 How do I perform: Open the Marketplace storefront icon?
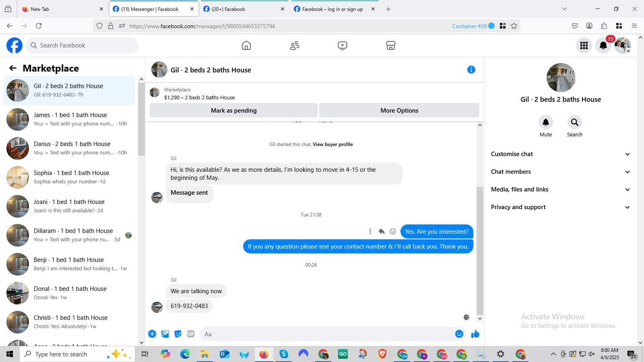(x=391, y=45)
